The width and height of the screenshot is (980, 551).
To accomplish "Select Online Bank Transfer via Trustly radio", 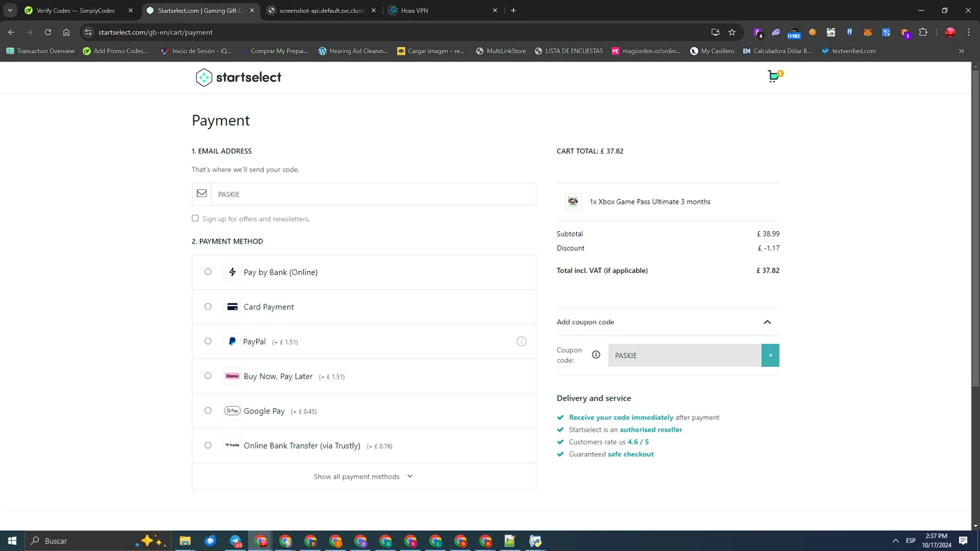I will tap(208, 445).
